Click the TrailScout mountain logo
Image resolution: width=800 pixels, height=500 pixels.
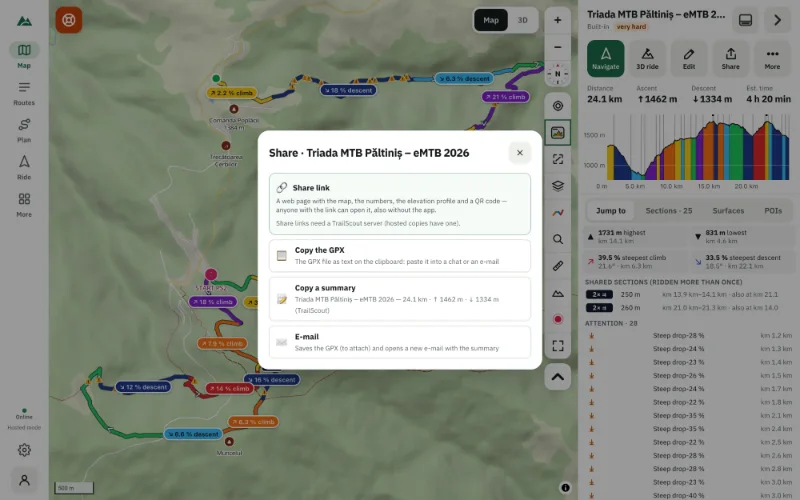(24, 21)
